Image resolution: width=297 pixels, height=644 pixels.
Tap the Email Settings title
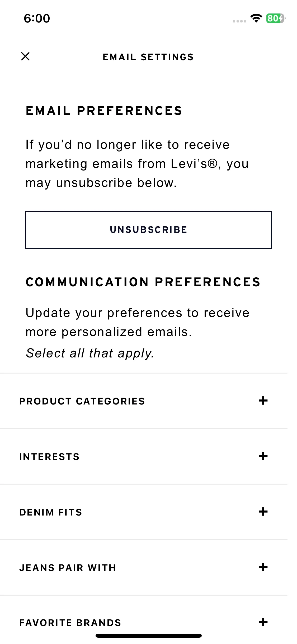[148, 57]
